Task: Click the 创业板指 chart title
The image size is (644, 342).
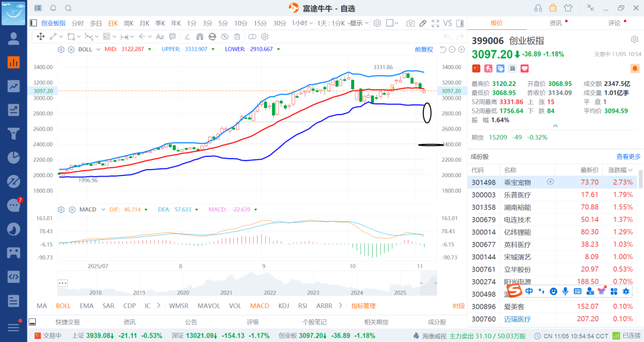Action: click(x=53, y=23)
